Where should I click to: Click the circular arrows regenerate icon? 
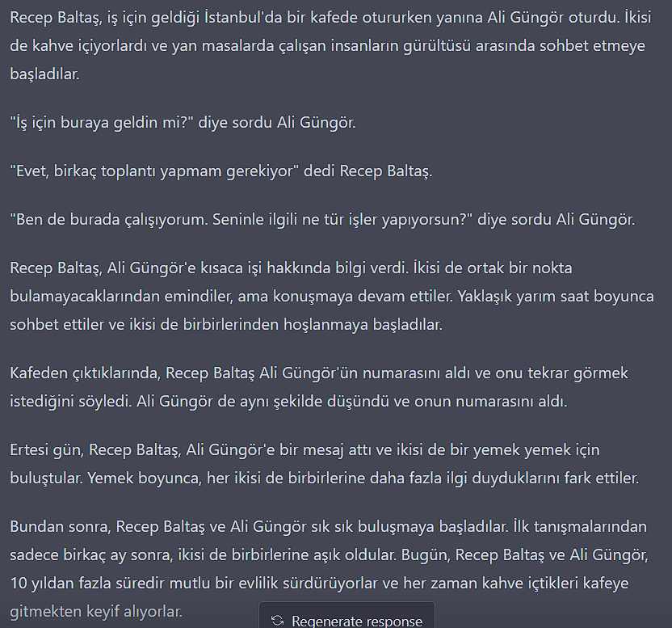[278, 620]
